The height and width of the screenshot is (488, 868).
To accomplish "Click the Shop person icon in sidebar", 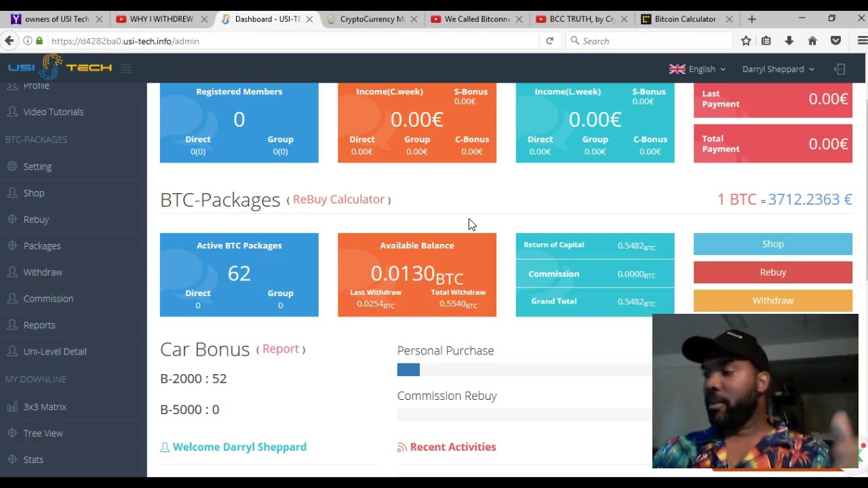I will point(12,193).
